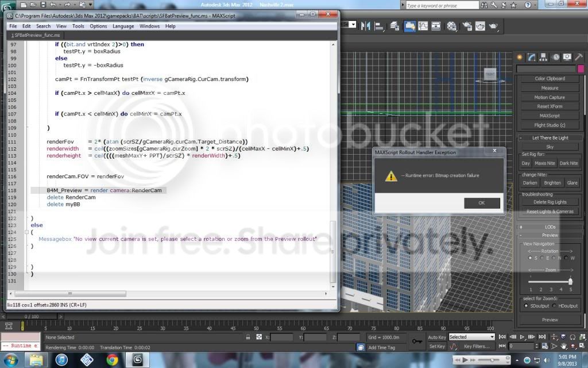This screenshot has width=588, height=368.
Task: Open the Selected key mode dropdown
Action: tap(471, 337)
